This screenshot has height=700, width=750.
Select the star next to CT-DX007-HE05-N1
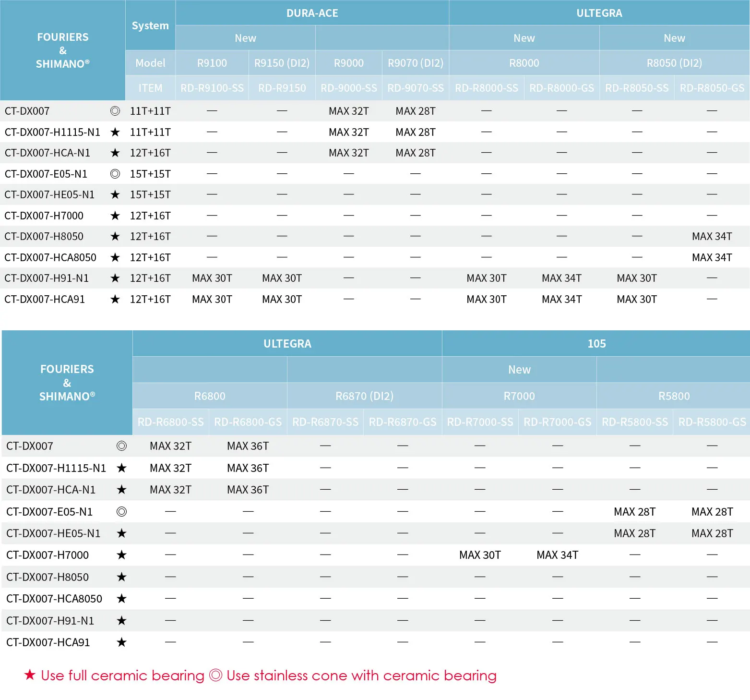[115, 194]
